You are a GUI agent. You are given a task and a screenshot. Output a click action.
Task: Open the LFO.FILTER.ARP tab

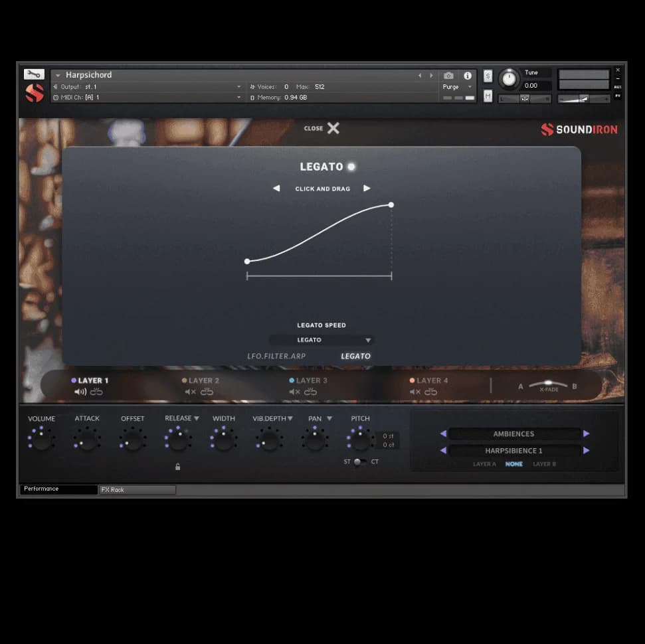[276, 357]
